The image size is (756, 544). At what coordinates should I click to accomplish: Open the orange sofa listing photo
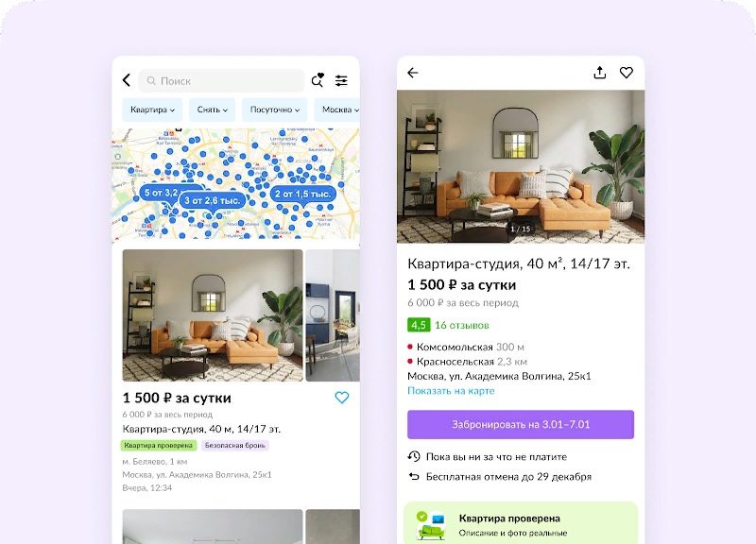[213, 315]
